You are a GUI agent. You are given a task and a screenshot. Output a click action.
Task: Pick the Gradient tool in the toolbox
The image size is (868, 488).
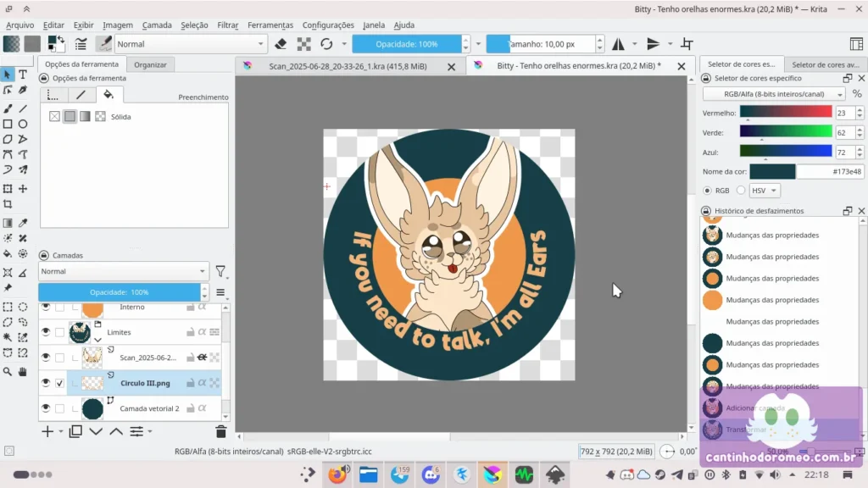8,223
